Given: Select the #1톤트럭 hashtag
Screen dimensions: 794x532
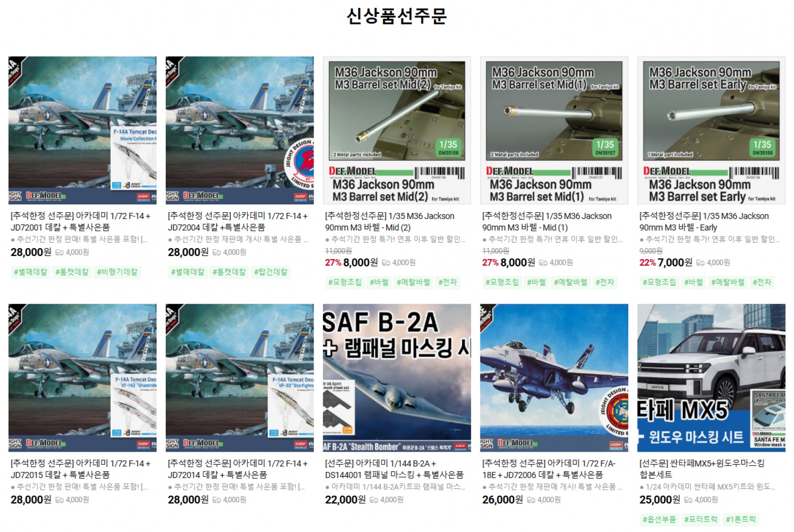Looking at the screenshot, I should point(740,520).
